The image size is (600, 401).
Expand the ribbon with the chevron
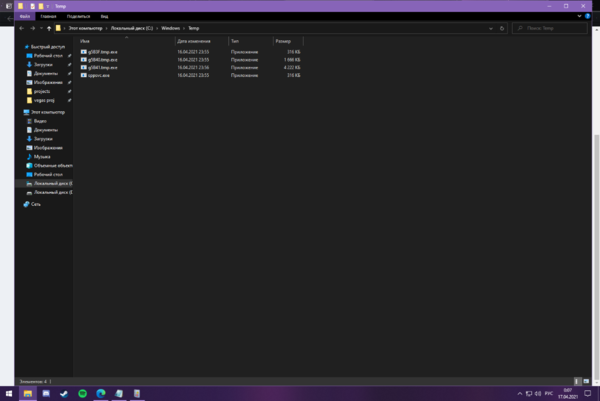(579, 16)
